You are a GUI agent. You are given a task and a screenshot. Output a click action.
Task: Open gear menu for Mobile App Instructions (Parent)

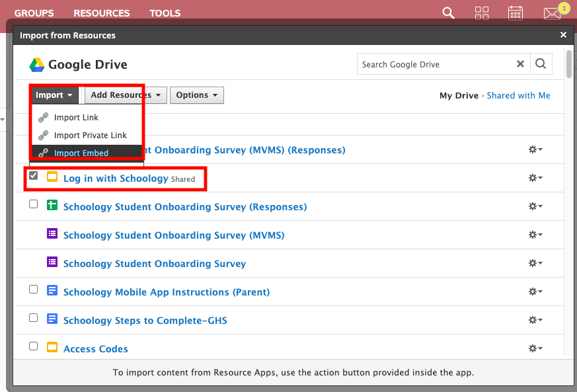coord(535,292)
